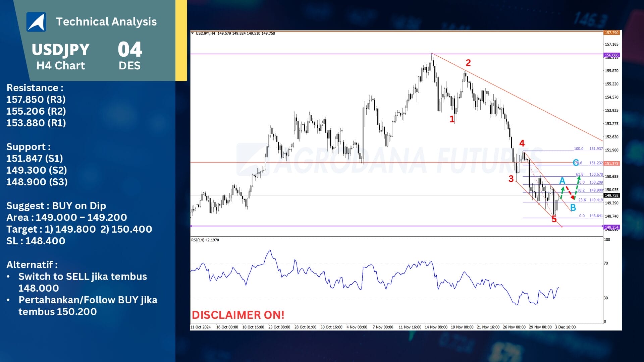
Task: Click the DISCLAIMER ON! text
Action: [238, 315]
